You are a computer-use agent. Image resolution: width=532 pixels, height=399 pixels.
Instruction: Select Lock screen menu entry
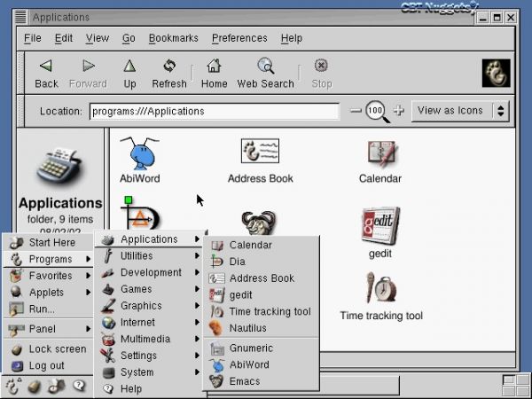tap(48, 348)
